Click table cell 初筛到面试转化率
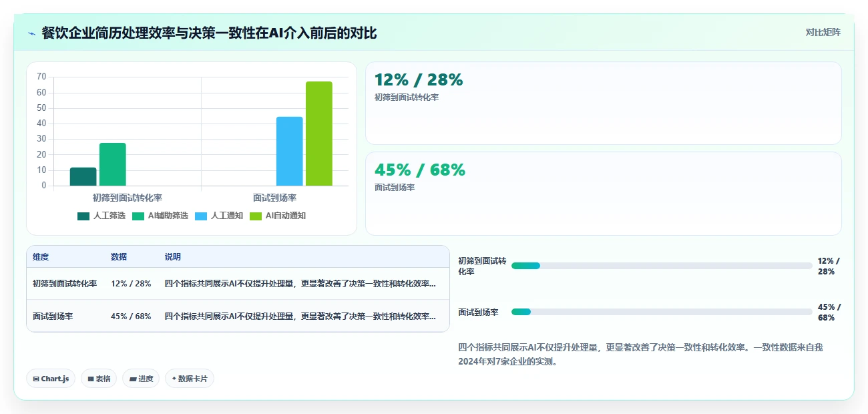This screenshot has width=868, height=414. point(65,284)
